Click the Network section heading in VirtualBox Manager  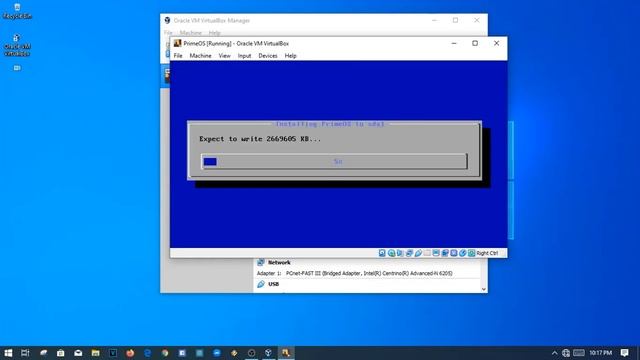click(x=279, y=262)
